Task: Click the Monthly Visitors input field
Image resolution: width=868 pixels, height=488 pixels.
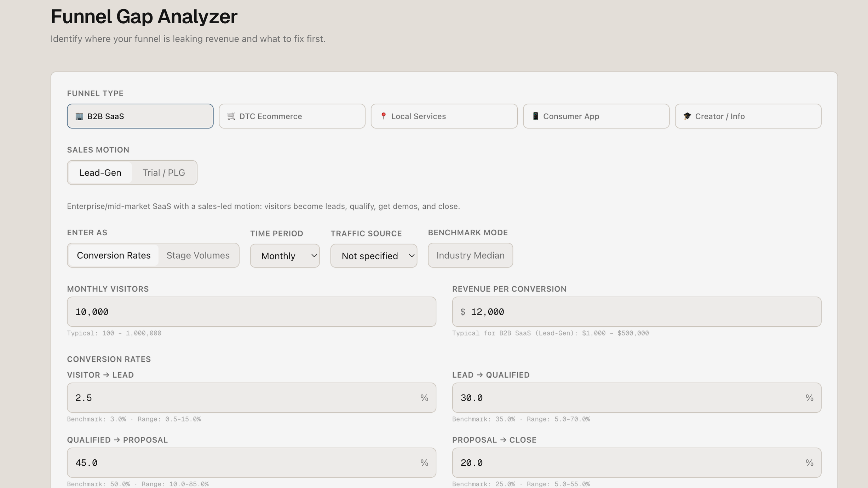Action: coord(251,311)
